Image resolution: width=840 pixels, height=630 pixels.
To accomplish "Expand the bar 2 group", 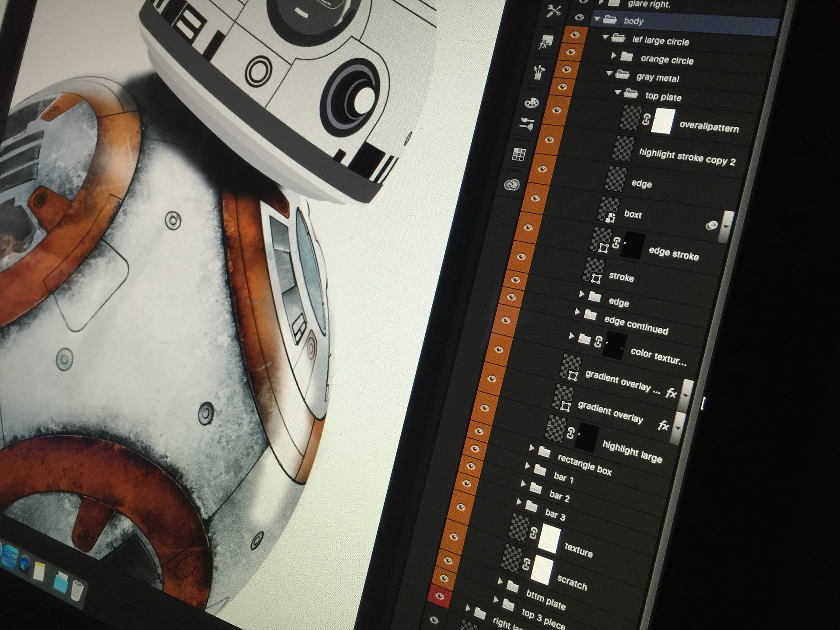I will [x=523, y=483].
